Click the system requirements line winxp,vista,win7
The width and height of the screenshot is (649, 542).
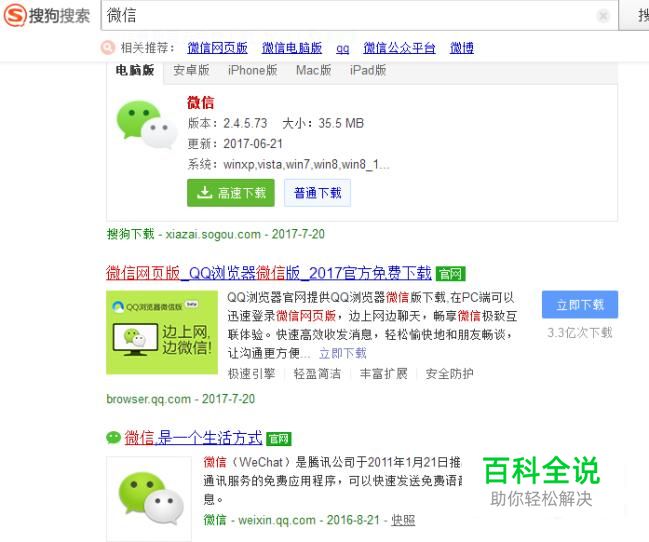pyautogui.click(x=288, y=164)
